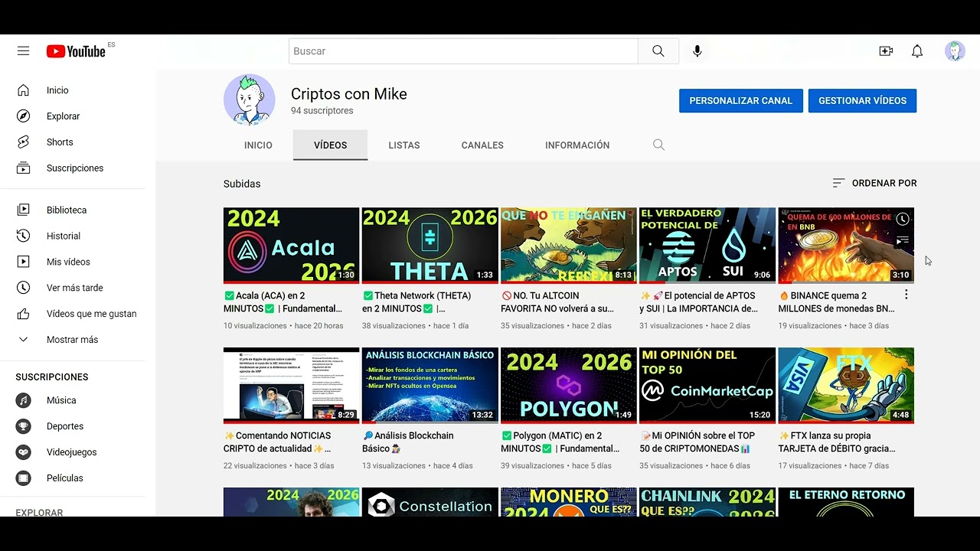This screenshot has height=551, width=980.
Task: Click the YouTube logo
Action: (76, 51)
